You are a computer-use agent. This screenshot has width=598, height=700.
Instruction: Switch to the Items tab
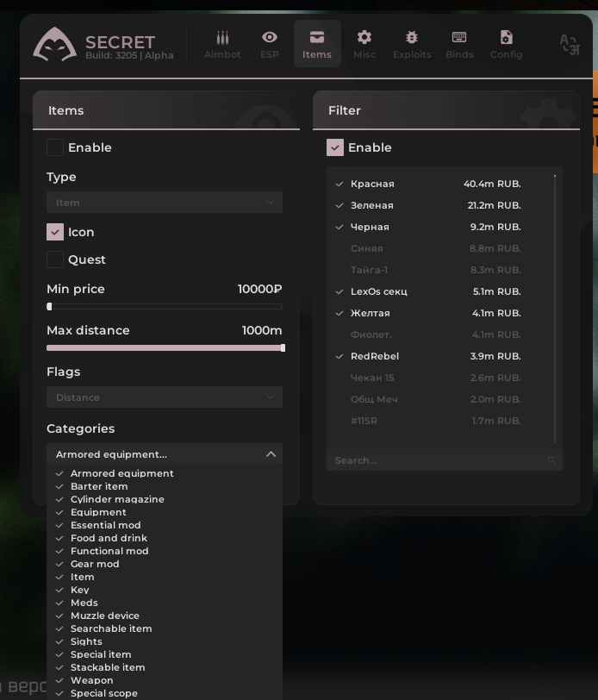coord(317,43)
